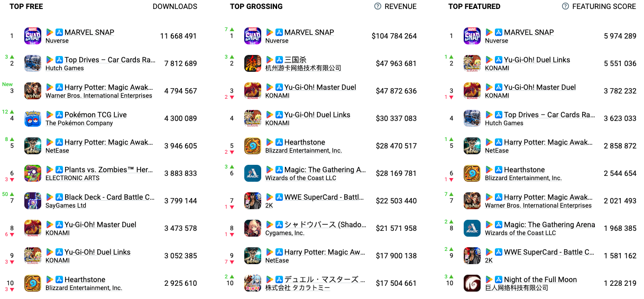Click the Revenue help question mark icon
Viewport: 644px width, 299px height.
click(x=378, y=6)
